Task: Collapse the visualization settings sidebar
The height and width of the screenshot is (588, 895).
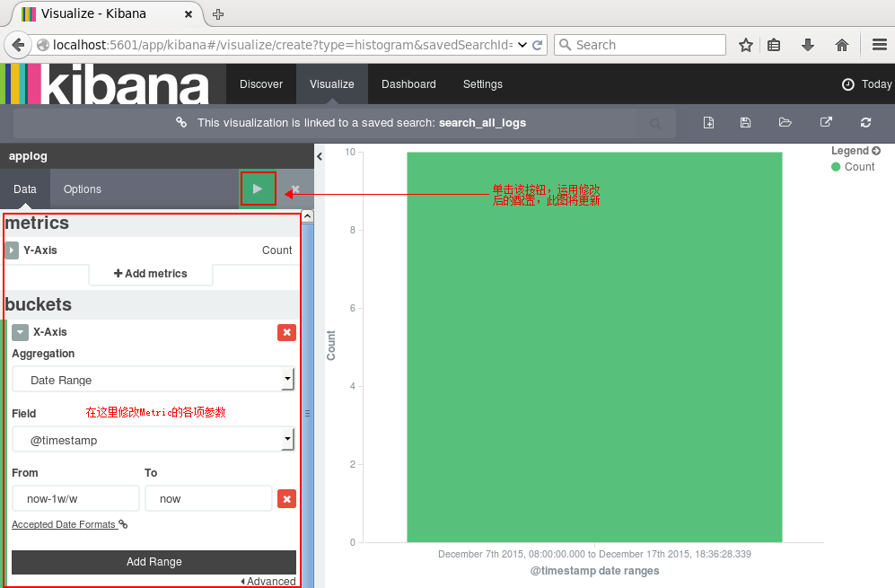Action: tap(319, 154)
